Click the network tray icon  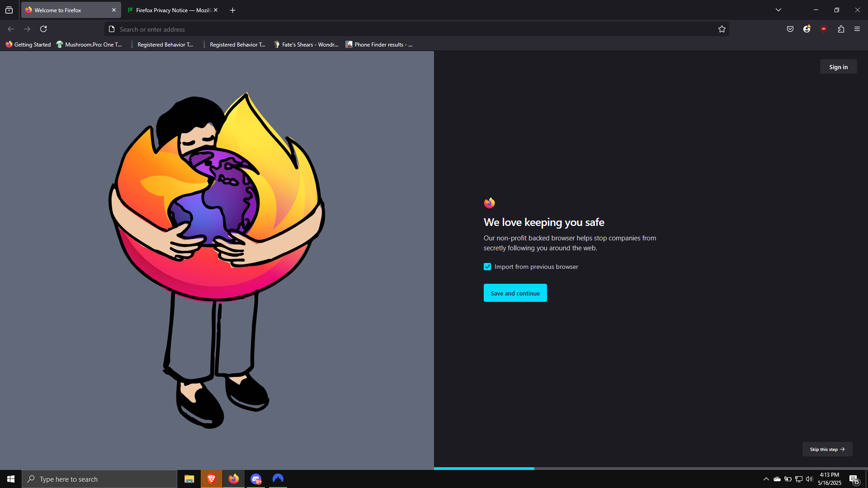[x=798, y=479]
